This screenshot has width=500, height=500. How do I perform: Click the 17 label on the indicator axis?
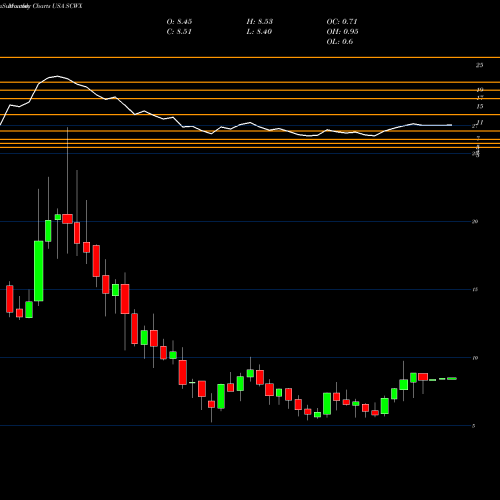click(480, 98)
